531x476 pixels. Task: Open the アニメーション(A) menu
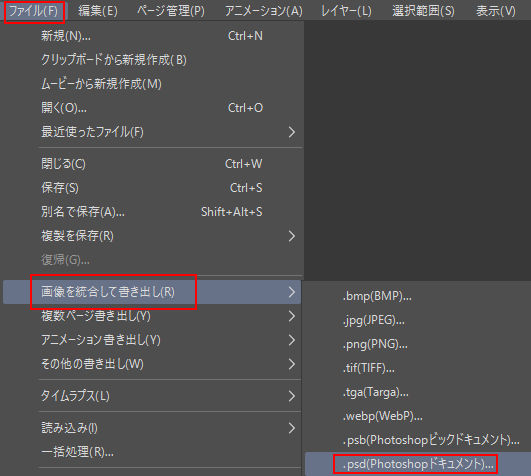point(263,11)
